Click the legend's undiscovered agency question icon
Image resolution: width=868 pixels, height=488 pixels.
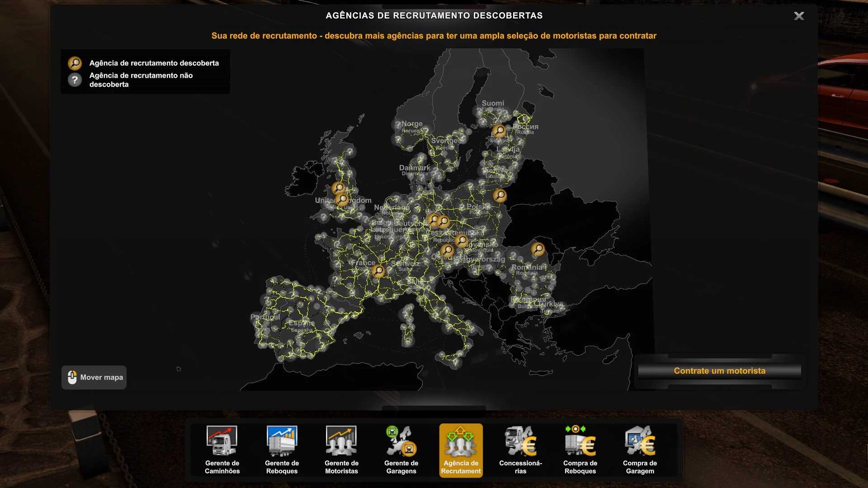(x=75, y=80)
